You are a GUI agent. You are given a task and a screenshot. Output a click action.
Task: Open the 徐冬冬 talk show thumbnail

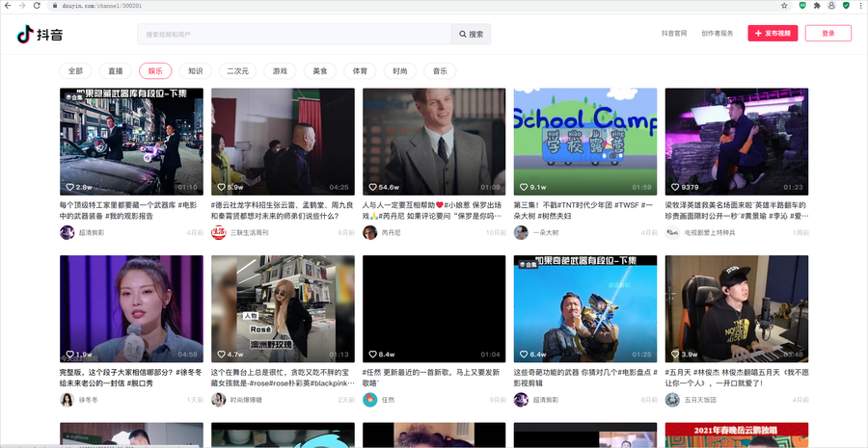click(x=131, y=308)
